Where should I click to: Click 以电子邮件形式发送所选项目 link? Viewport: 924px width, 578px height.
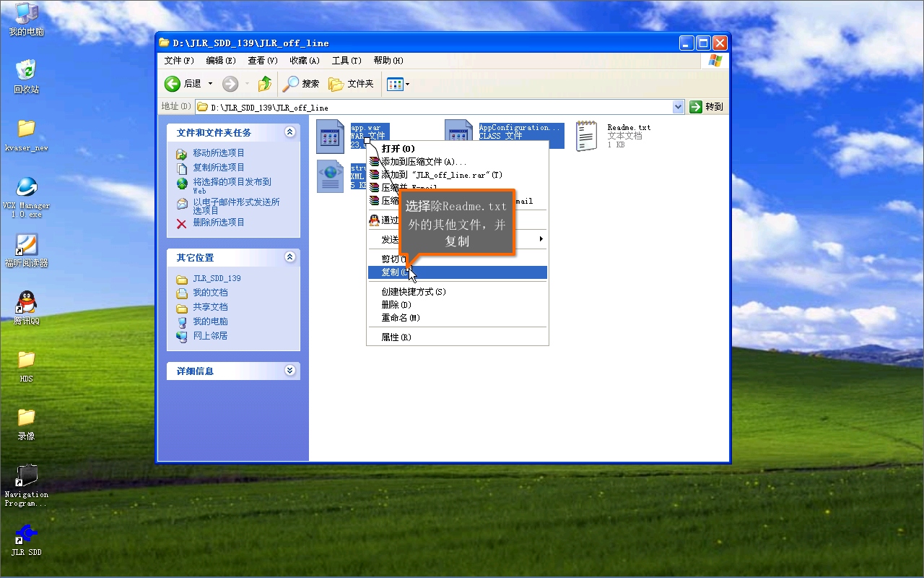(236, 206)
